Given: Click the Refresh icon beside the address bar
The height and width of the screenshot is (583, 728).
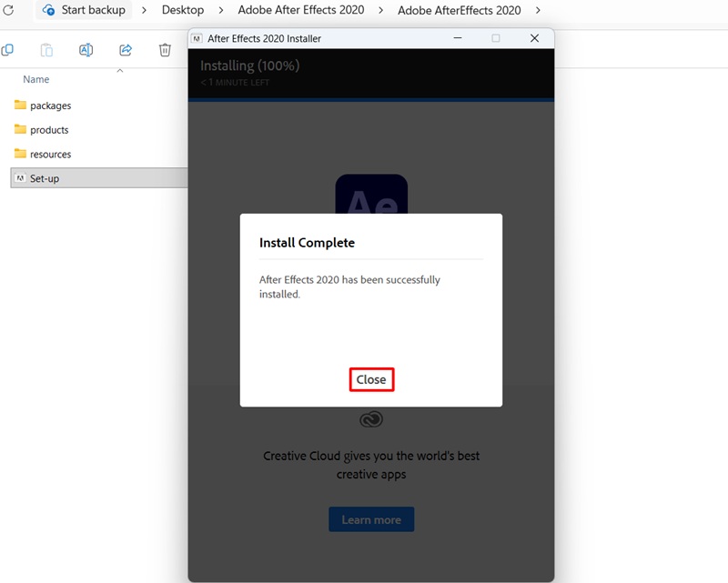Looking at the screenshot, I should [x=8, y=10].
